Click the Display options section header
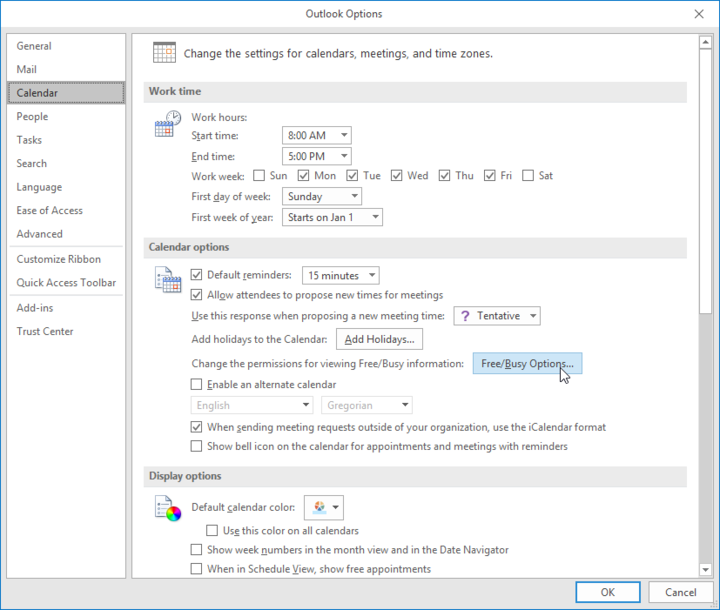This screenshot has width=720, height=610. pyautogui.click(x=415, y=476)
